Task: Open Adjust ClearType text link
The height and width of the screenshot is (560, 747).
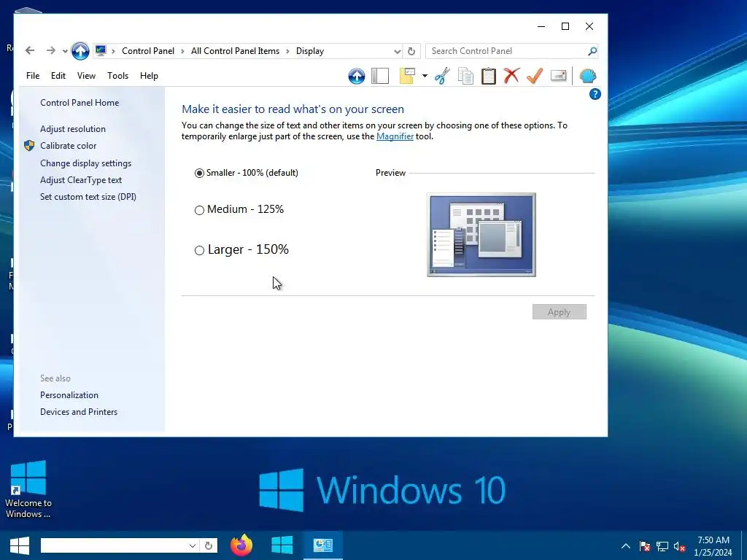Action: click(81, 180)
